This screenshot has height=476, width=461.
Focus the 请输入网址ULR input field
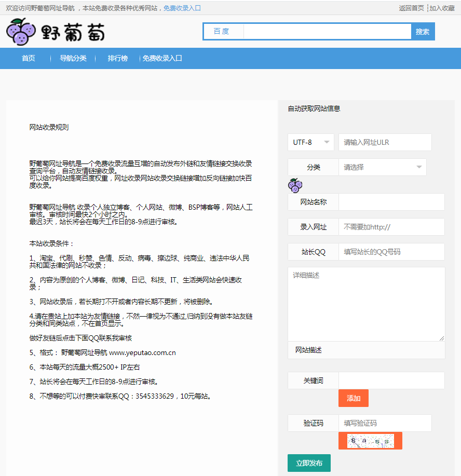(x=385, y=142)
